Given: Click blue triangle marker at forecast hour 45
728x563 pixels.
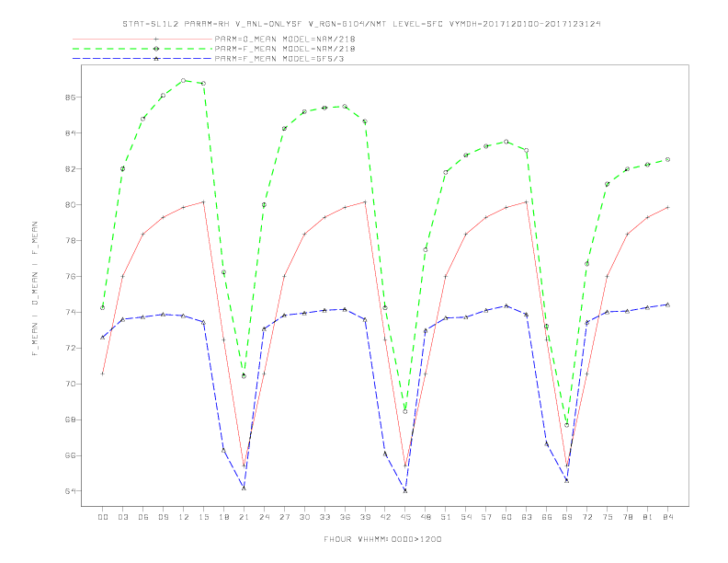Looking at the screenshot, I should (x=405, y=490).
